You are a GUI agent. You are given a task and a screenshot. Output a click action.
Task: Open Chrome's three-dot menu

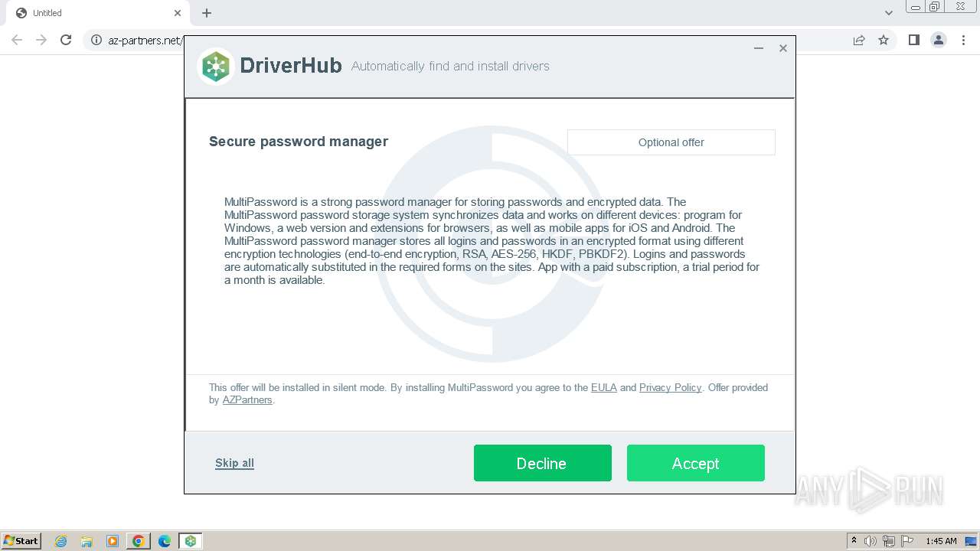(964, 40)
